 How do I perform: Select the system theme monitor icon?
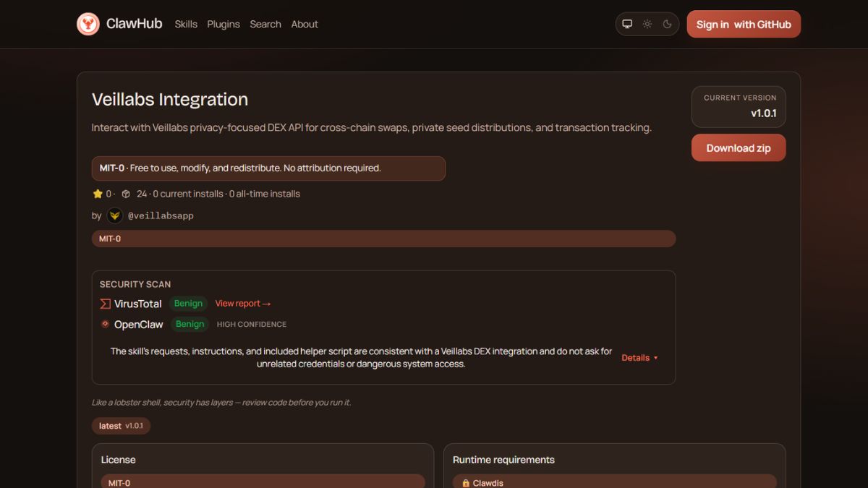[627, 24]
